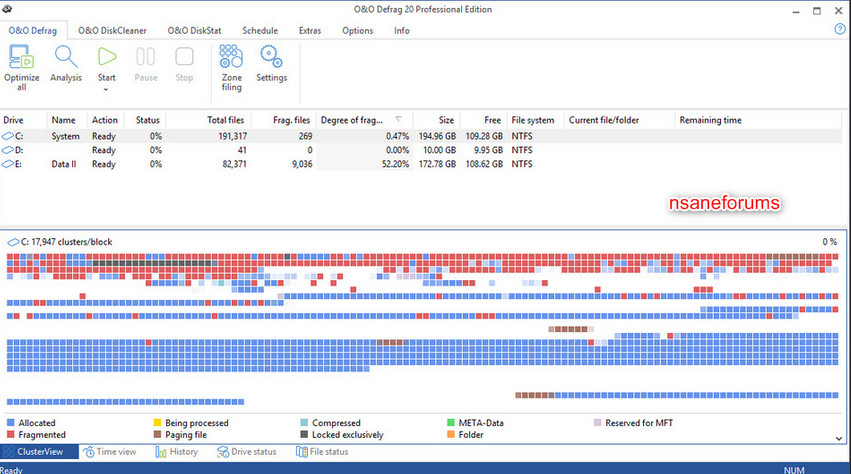Click Remaining time column header
Image resolution: width=851 pixels, height=474 pixels.
(x=758, y=120)
